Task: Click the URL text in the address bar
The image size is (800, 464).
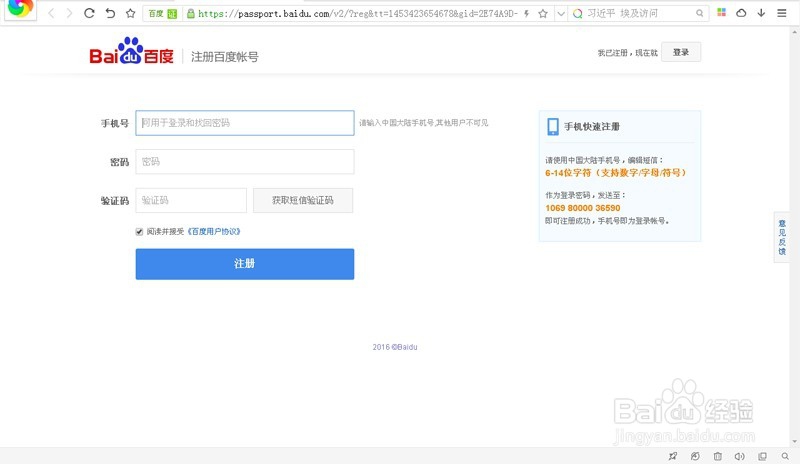Action: pos(358,14)
